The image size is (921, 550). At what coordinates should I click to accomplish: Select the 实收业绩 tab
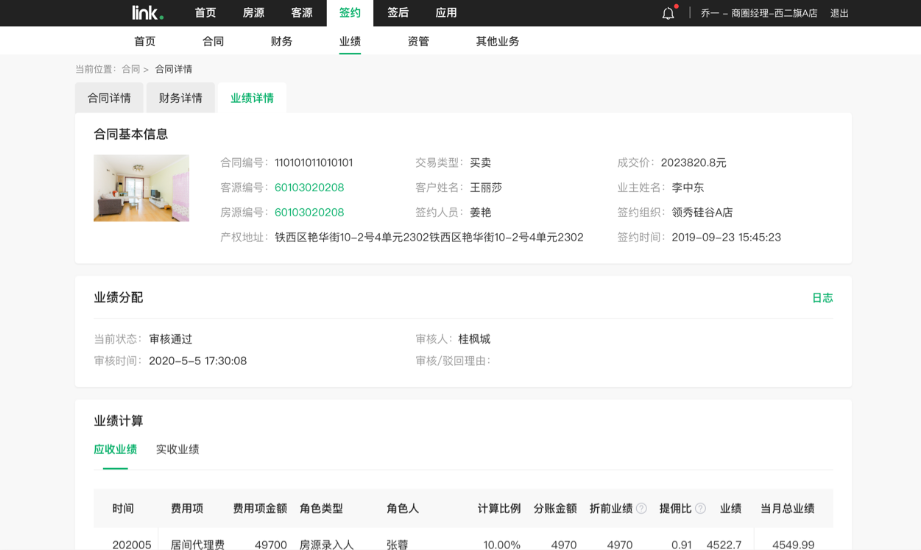177,450
